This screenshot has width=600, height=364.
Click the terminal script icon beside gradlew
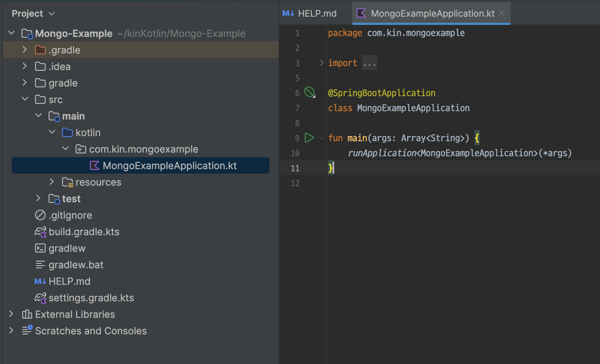(40, 248)
